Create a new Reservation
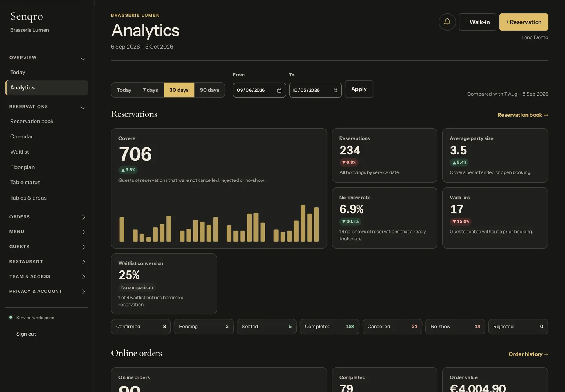Viewport: 565px width, 392px height. tap(523, 22)
